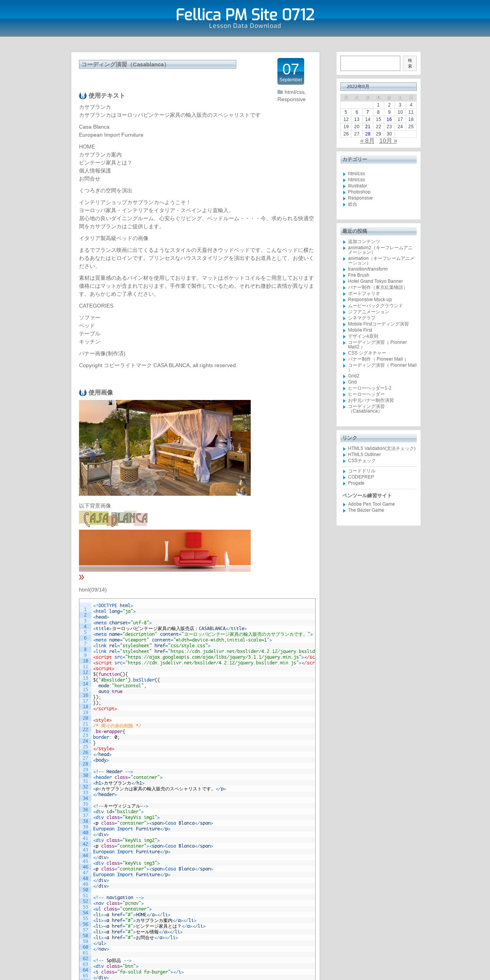This screenshot has width=490, height=980.
Task: Open recent post ポートフォリオ
Action: coord(364,293)
